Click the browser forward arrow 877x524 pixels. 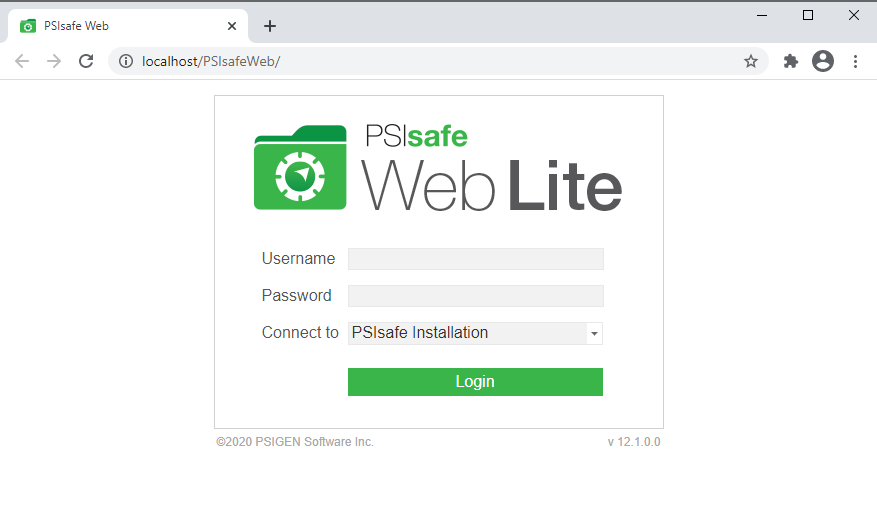[x=54, y=61]
